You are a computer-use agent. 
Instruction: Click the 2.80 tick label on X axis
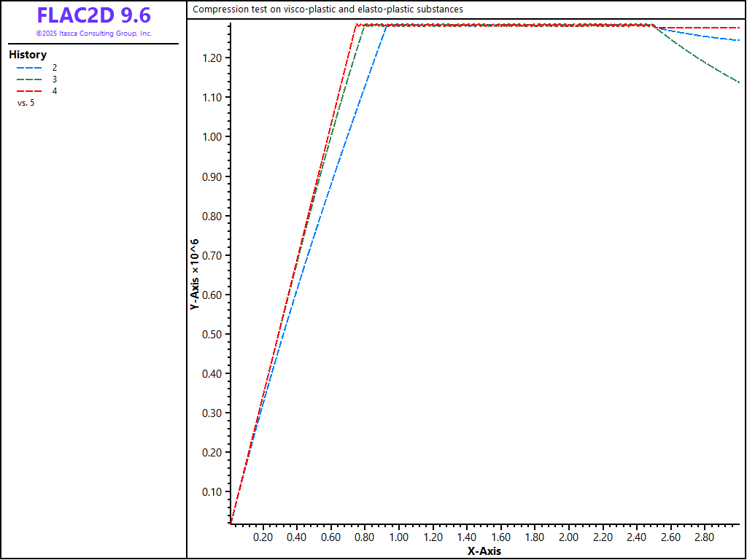coord(704,537)
